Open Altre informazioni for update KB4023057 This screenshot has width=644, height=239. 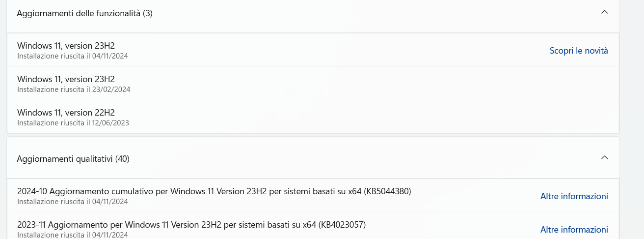coord(574,229)
